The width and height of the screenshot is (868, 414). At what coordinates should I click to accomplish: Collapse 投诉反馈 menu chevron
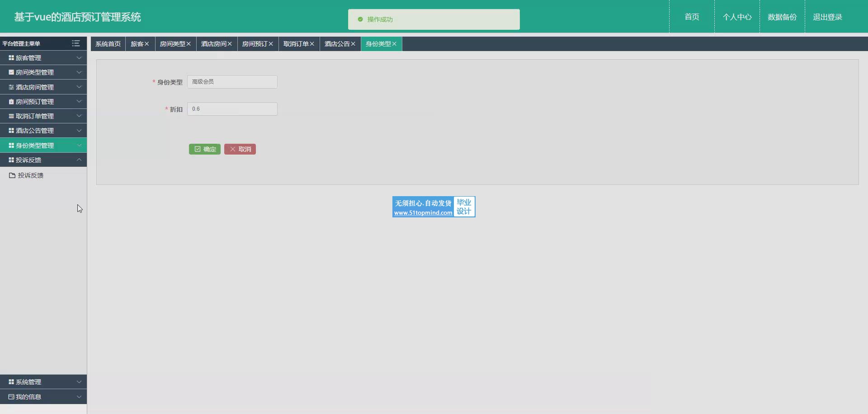[x=79, y=160]
